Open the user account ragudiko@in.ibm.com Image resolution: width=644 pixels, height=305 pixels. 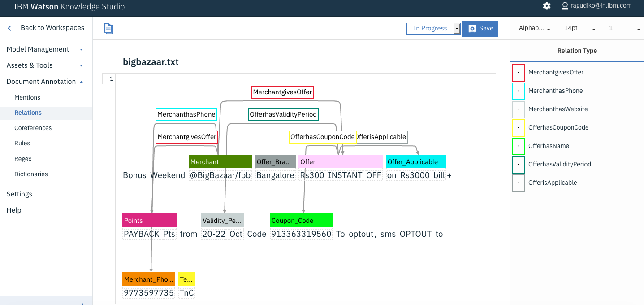(597, 6)
